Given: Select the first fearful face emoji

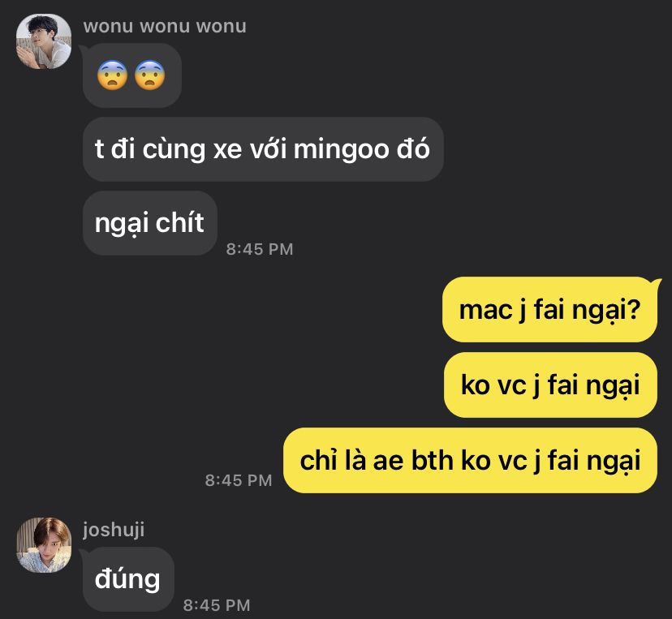Looking at the screenshot, I should tap(112, 75).
